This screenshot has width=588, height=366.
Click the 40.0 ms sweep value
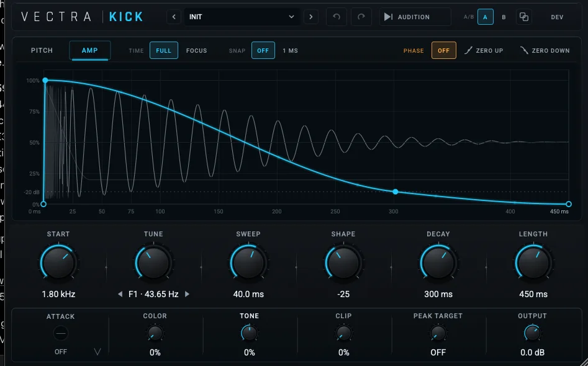click(x=248, y=294)
